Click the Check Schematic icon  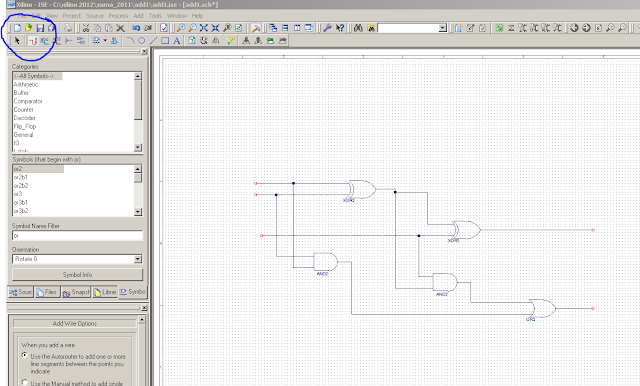[164, 28]
